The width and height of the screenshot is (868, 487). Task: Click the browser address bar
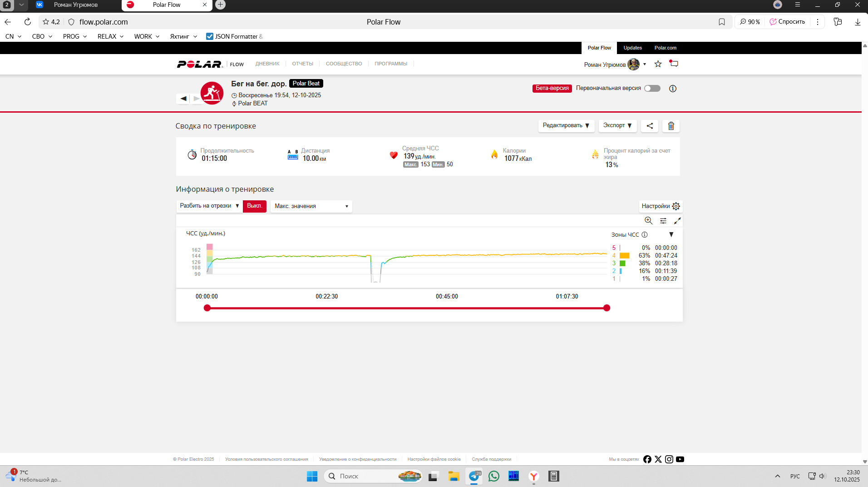383,22
